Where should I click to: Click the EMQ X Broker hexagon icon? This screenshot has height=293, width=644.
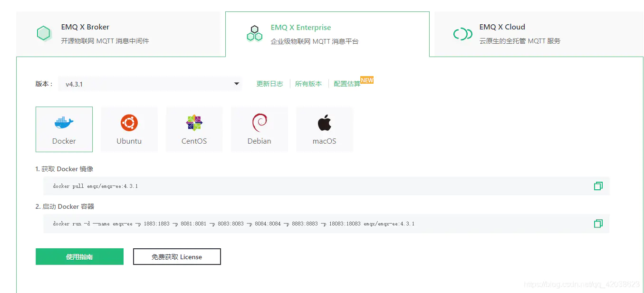point(44,33)
